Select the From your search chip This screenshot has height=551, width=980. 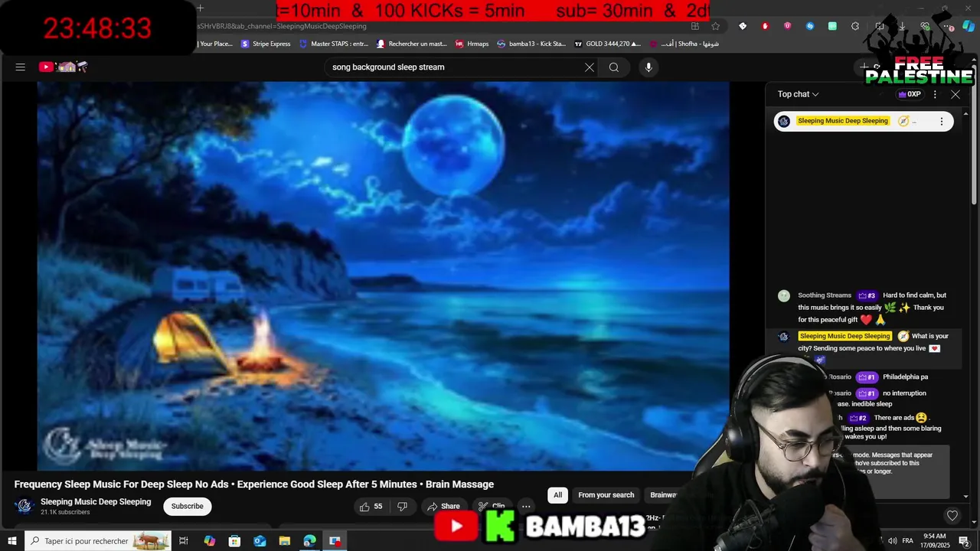606,495
